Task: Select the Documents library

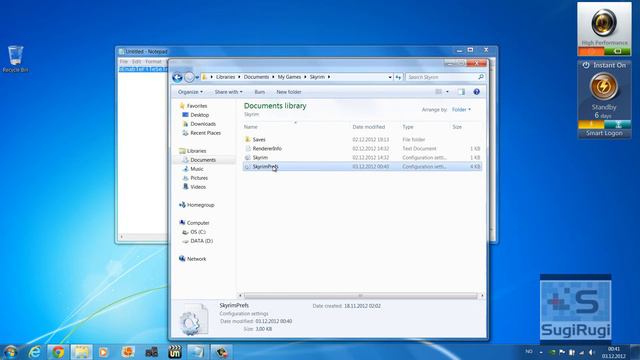Action: pos(203,160)
